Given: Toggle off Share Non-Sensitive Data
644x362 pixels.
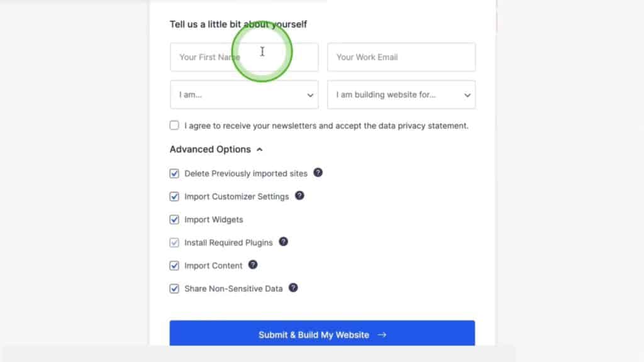Looking at the screenshot, I should pyautogui.click(x=174, y=288).
